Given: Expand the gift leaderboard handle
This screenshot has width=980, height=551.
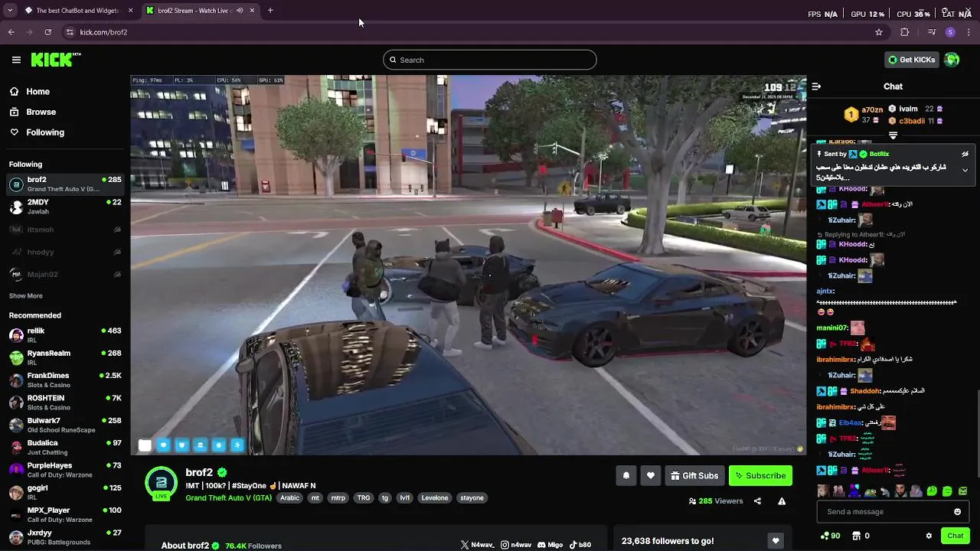Looking at the screenshot, I should [x=893, y=135].
